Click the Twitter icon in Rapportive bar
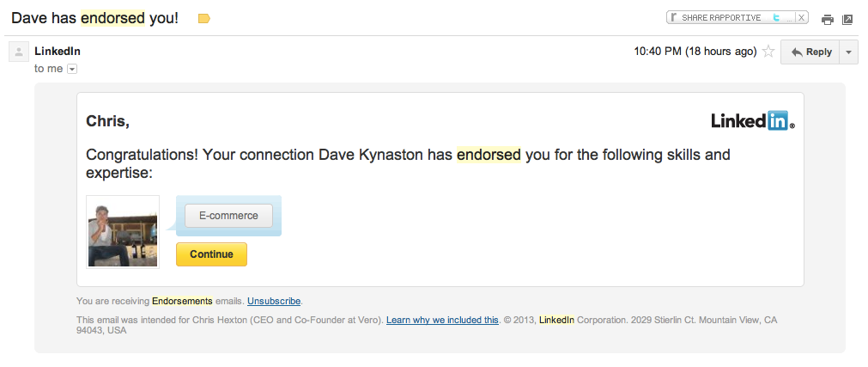Viewport: 868px width, 367px height. tap(776, 17)
